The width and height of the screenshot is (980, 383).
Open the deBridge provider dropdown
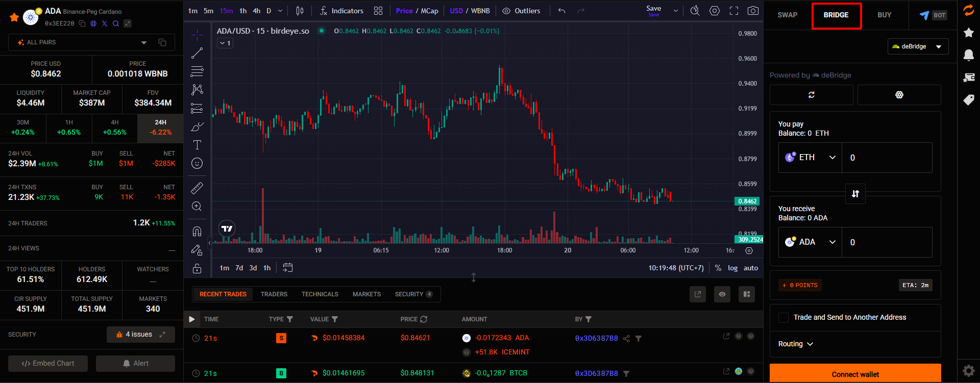pos(918,46)
